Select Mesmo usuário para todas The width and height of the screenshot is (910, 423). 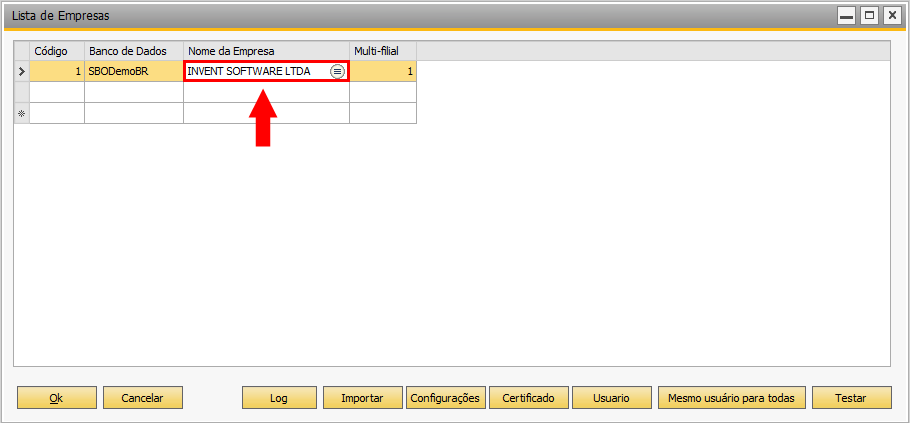(x=732, y=398)
